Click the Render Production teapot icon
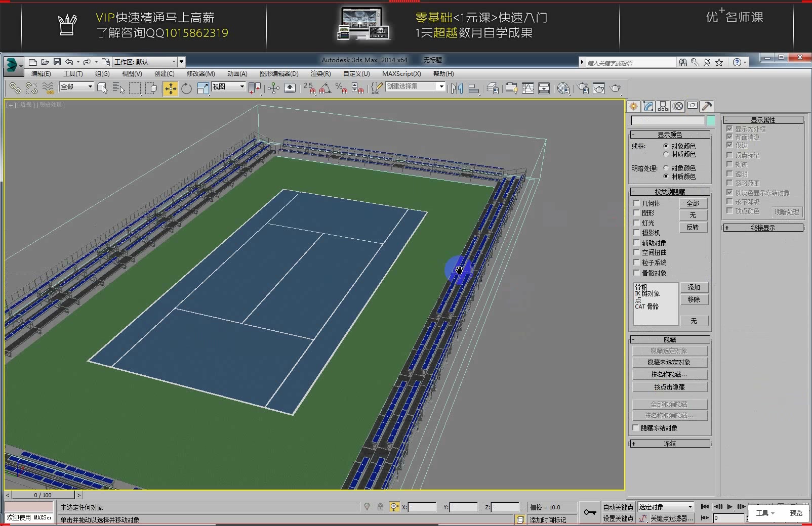The width and height of the screenshot is (812, 526). [615, 89]
